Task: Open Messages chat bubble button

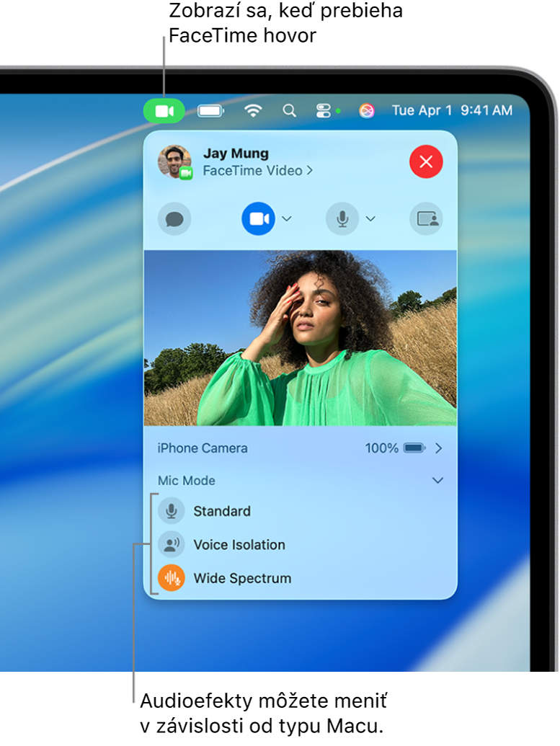Action: [x=174, y=219]
